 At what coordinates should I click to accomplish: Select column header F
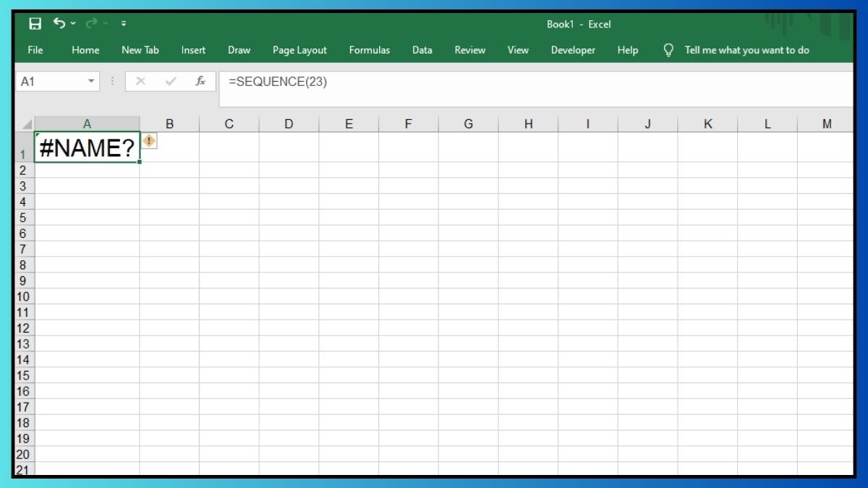click(408, 124)
